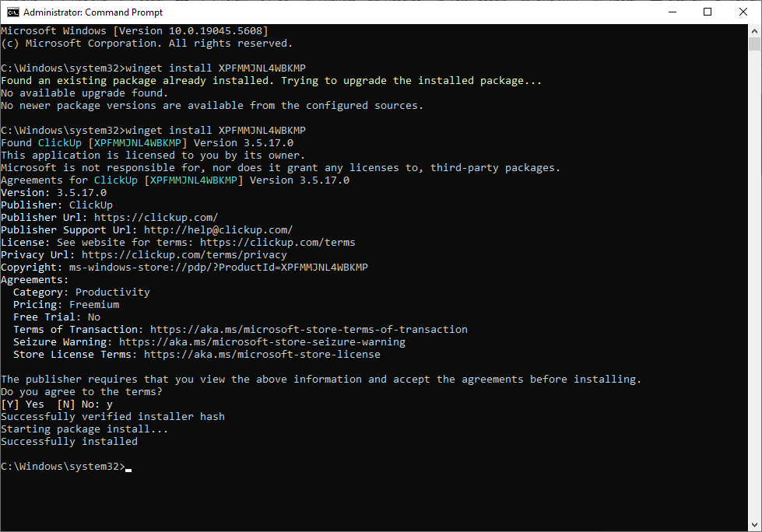Click the Store License Terms link
762x532 pixels.
pyautogui.click(x=261, y=354)
